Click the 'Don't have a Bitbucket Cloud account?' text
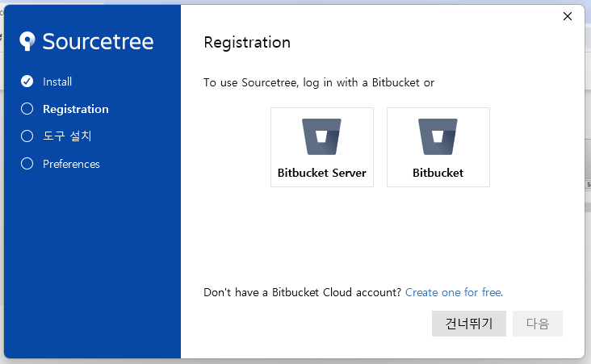The image size is (591, 364). (x=302, y=292)
